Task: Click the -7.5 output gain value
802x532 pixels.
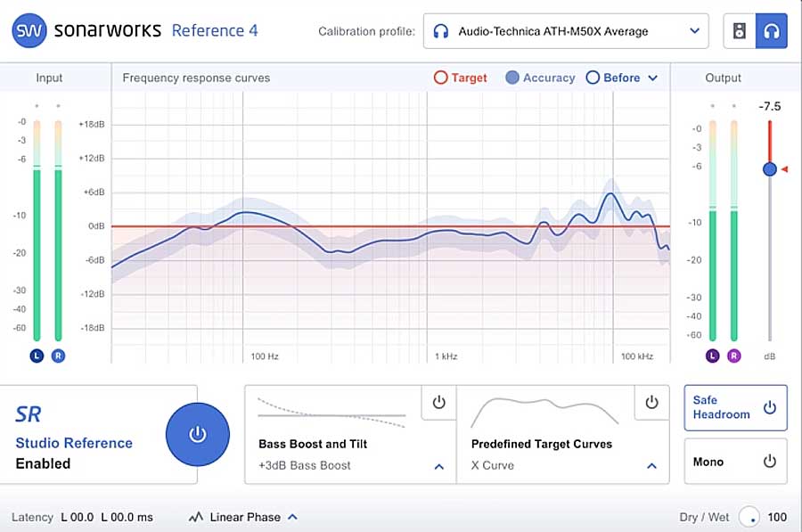Action: coord(770,106)
